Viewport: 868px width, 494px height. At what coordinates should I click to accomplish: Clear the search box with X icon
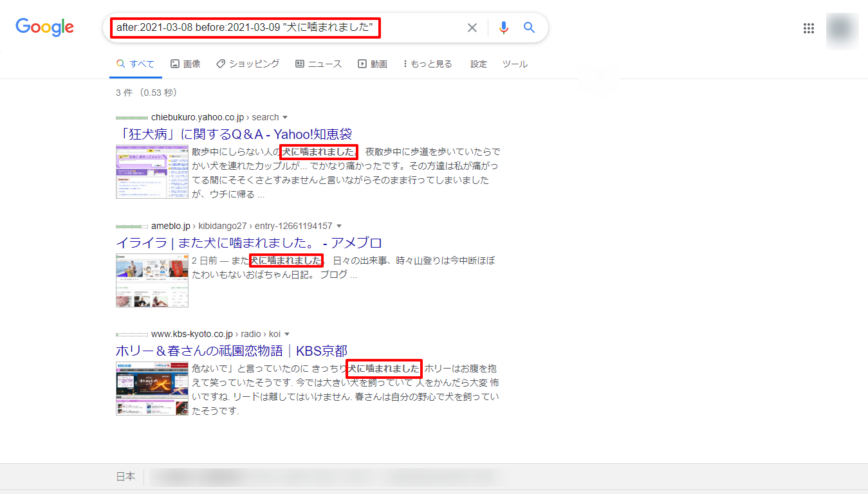pyautogui.click(x=472, y=28)
